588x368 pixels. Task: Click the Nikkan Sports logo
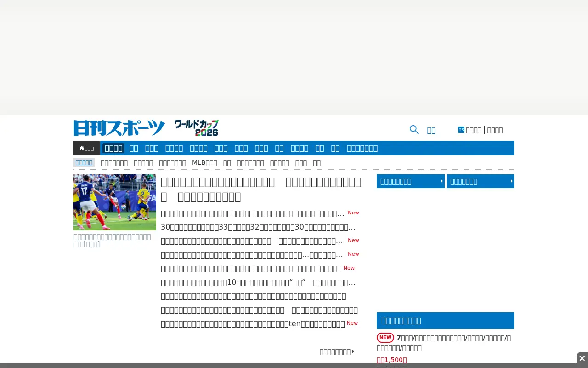[x=119, y=128]
